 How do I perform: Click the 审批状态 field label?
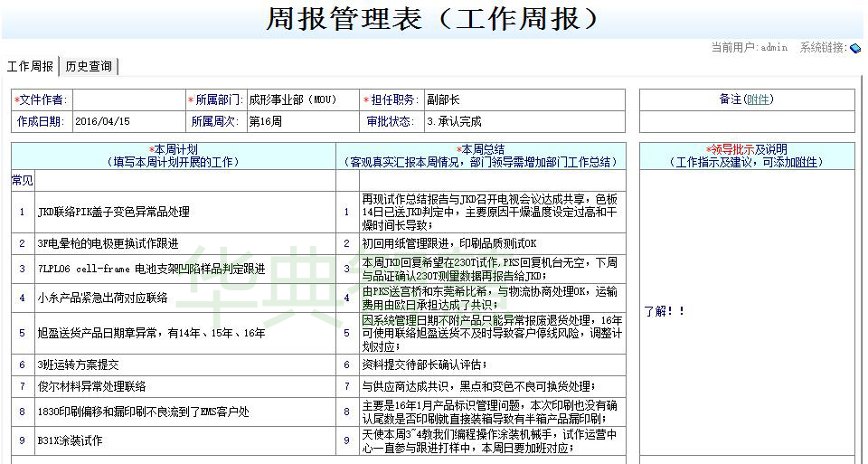390,121
